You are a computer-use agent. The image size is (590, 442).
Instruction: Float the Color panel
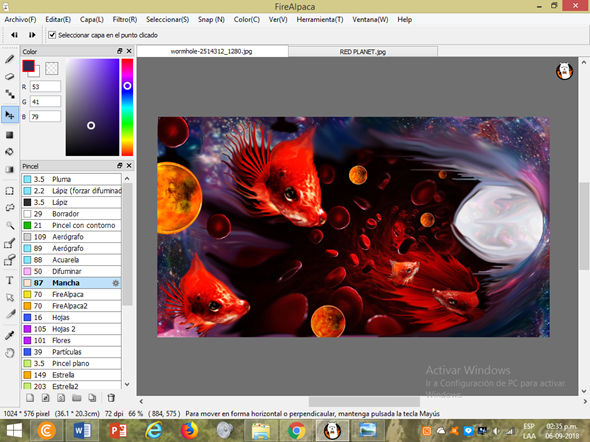120,51
